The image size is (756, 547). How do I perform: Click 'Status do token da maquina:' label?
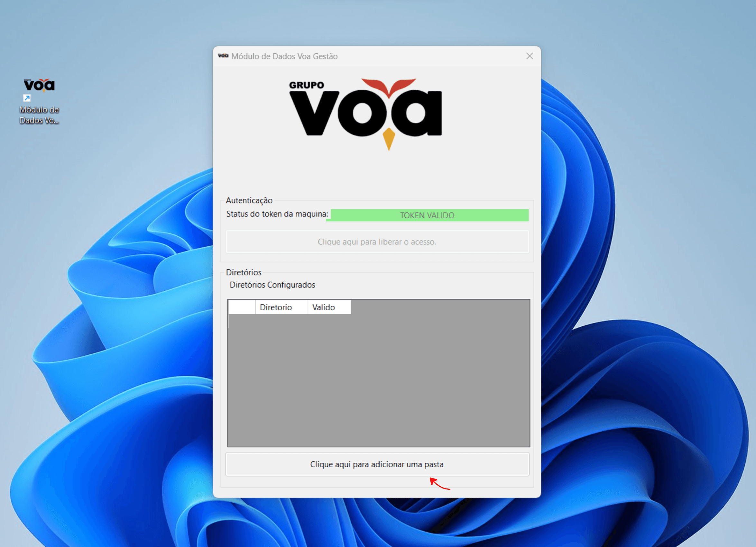277,214
